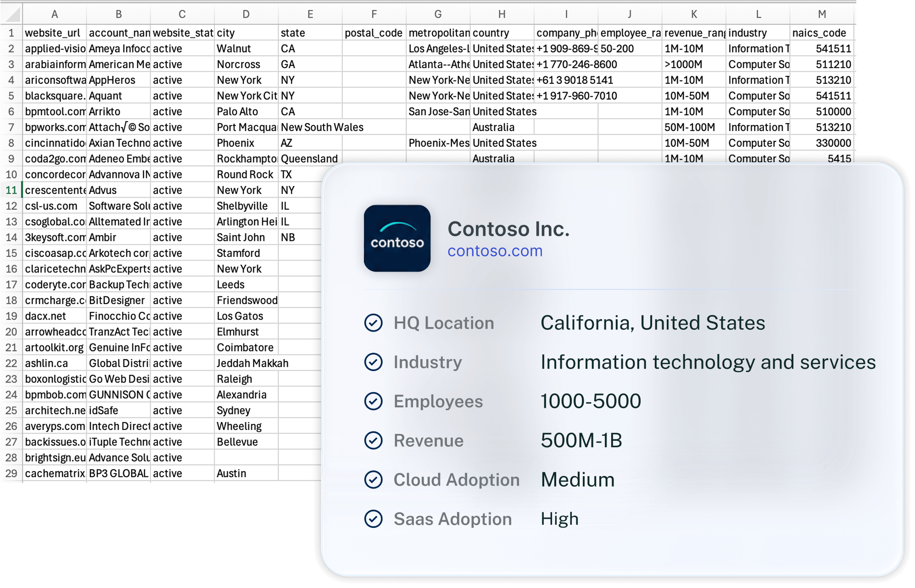Image resolution: width=915 pixels, height=588 pixels.
Task: Select cell 'Round Rock' in city column
Action: (246, 174)
